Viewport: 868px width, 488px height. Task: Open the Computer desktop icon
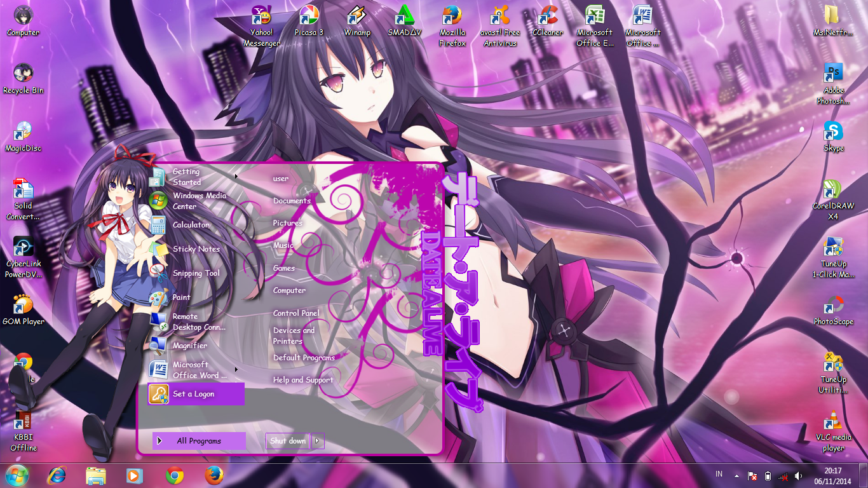(x=23, y=20)
